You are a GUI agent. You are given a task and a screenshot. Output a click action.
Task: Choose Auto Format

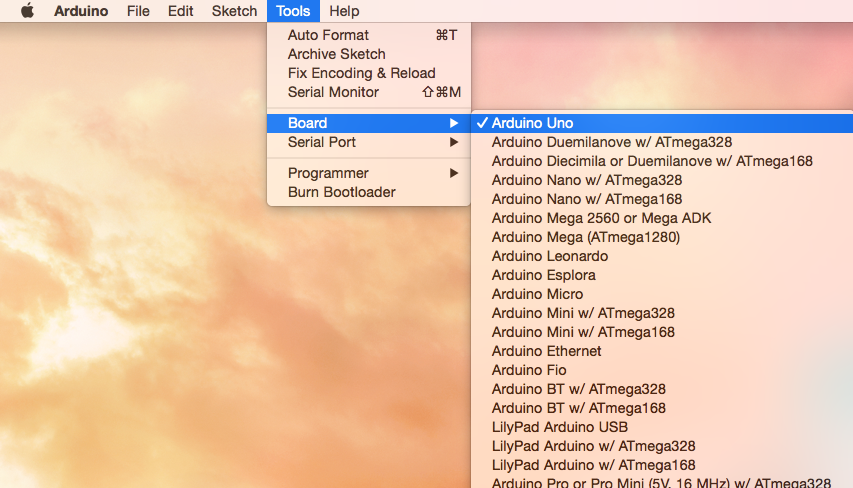click(369, 35)
